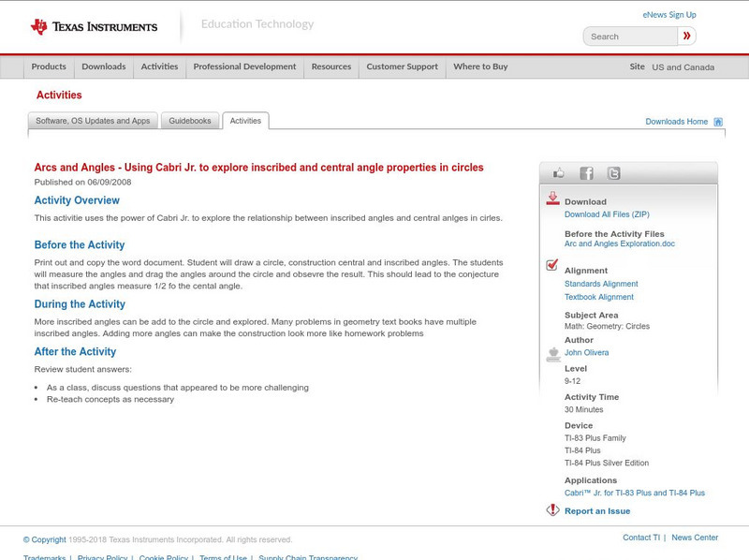Click the red Activities page heading
749x560 pixels.
click(x=59, y=95)
